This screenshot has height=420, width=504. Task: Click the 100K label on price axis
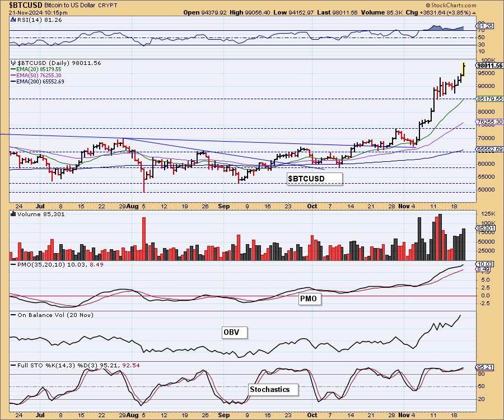(x=488, y=60)
